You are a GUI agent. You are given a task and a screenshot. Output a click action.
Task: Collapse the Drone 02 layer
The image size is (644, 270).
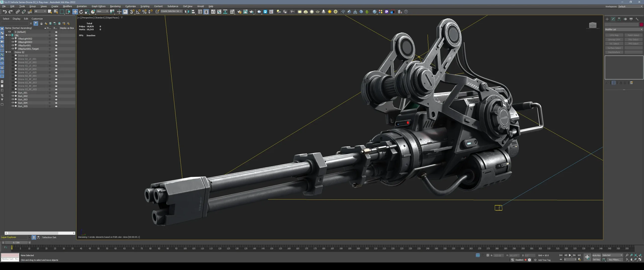(7, 52)
